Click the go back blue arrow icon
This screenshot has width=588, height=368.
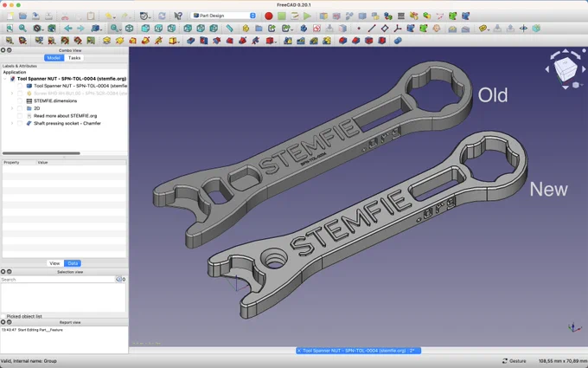67,29
